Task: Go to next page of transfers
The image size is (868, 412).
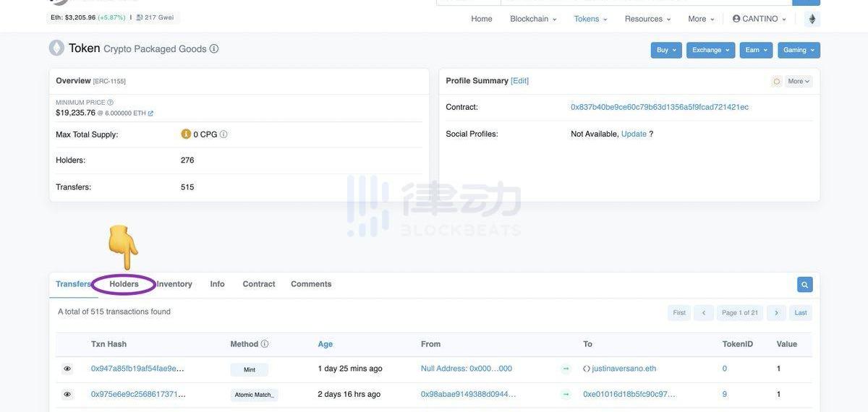Action: [776, 313]
